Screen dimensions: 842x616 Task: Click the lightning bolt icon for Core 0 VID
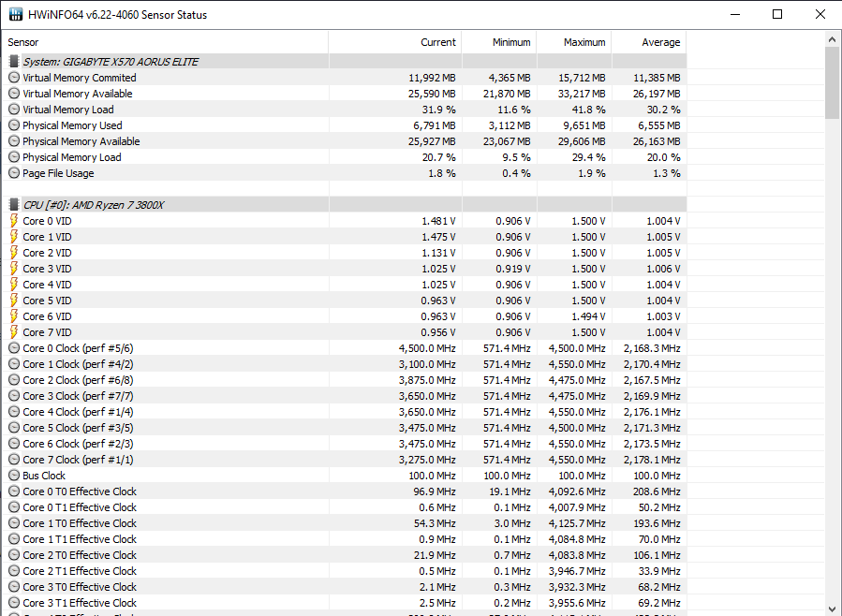(x=14, y=221)
